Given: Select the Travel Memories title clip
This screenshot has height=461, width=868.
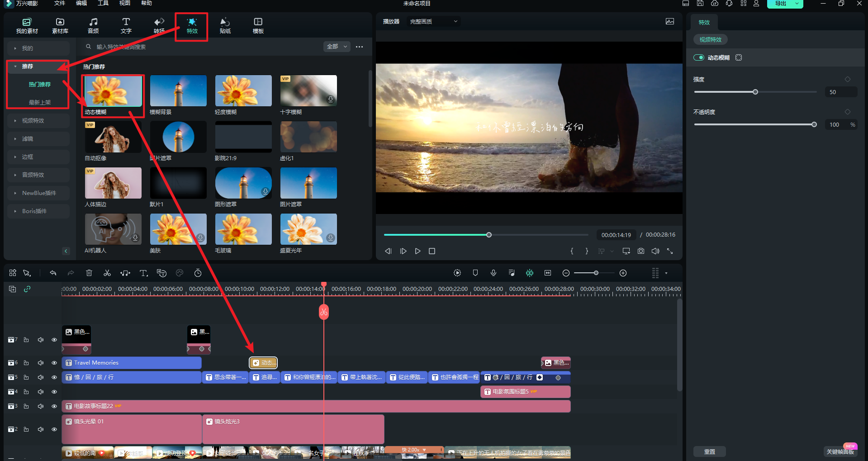Looking at the screenshot, I should coord(132,363).
